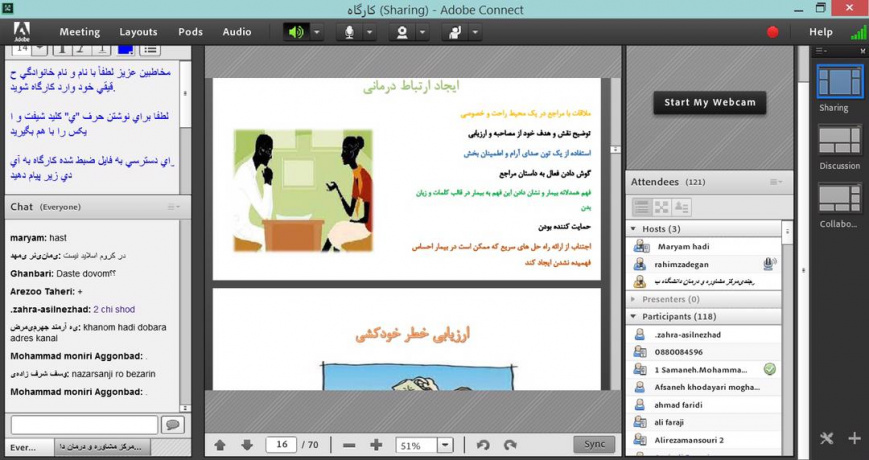Switch to the Discussion layout thumbnail
The image size is (869, 460).
coord(840,140)
